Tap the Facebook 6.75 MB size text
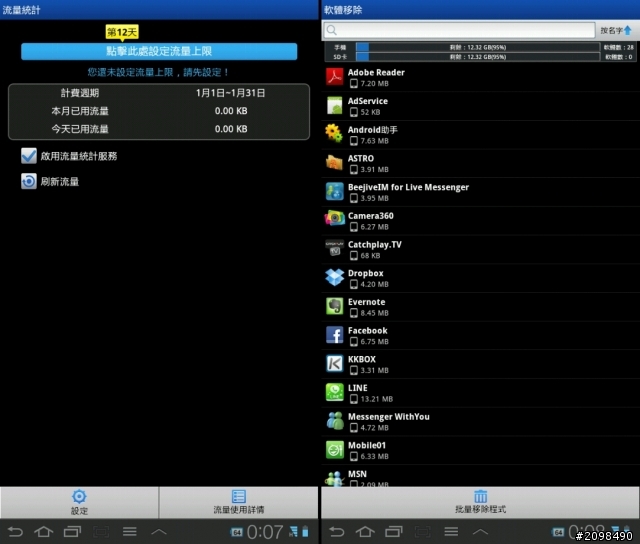The height and width of the screenshot is (544, 640). coord(374,342)
